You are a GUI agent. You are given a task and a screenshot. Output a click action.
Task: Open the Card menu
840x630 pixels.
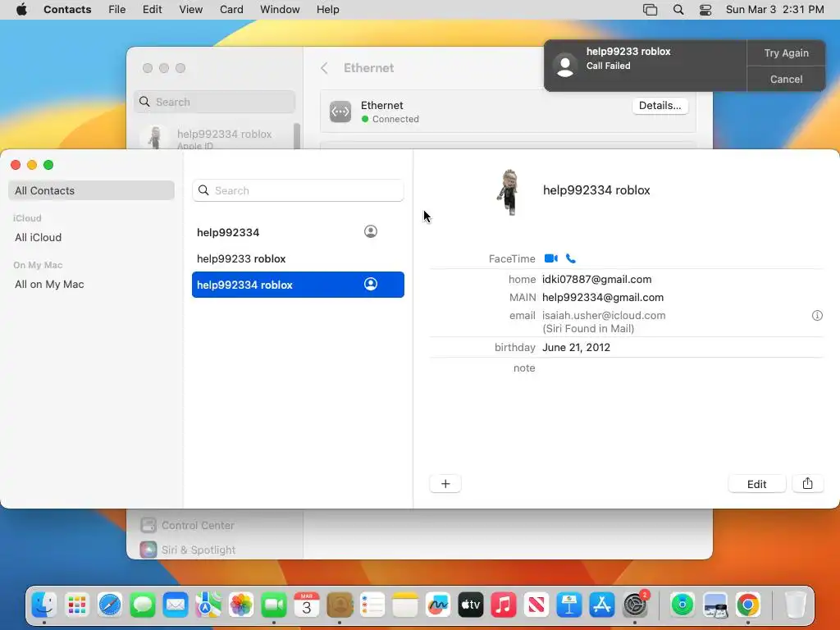point(231,10)
